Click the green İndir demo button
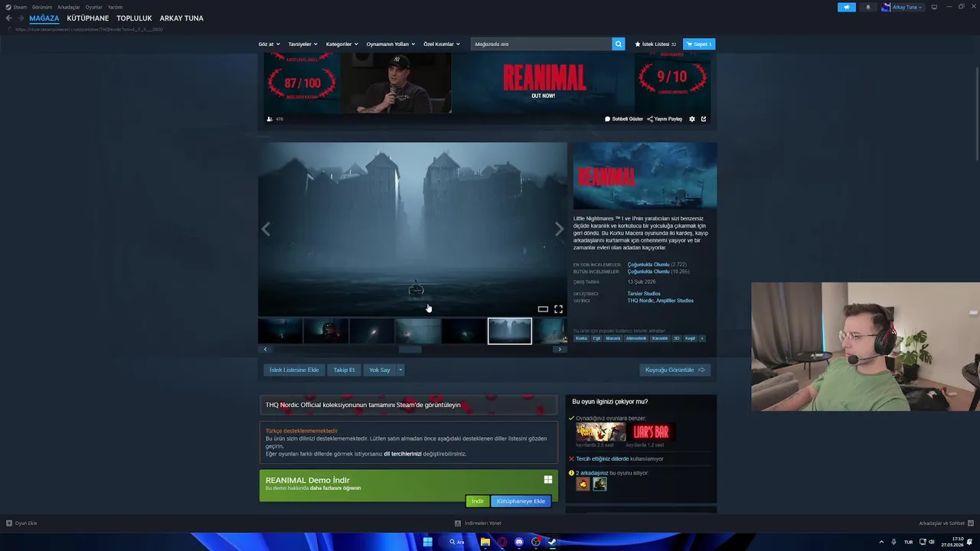This screenshot has width=980, height=551. click(x=478, y=501)
